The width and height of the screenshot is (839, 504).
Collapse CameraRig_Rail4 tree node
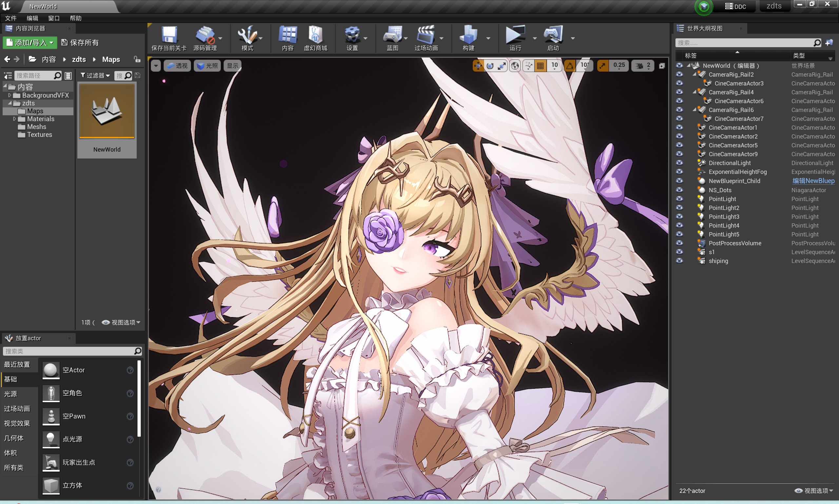coord(694,92)
